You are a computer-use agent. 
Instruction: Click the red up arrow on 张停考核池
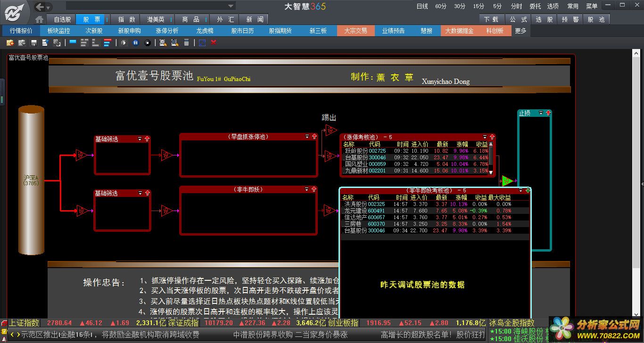[492, 137]
